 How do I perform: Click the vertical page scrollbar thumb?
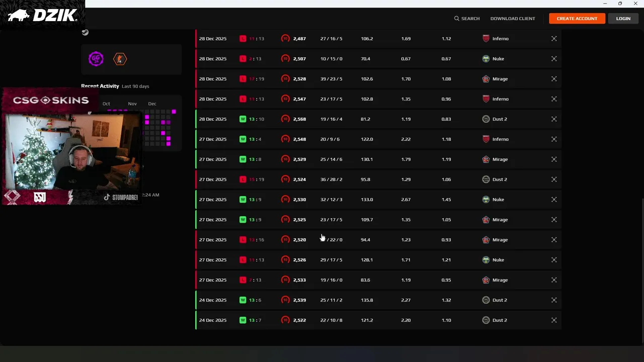(x=642, y=271)
